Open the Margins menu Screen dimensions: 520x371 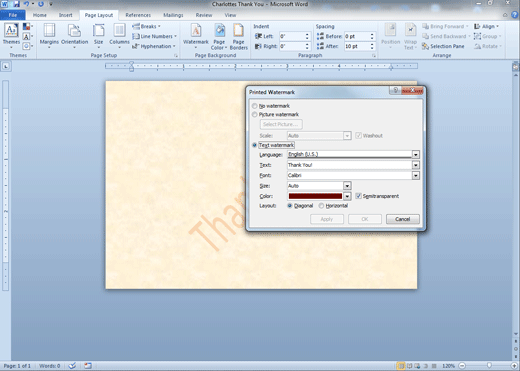(x=49, y=35)
